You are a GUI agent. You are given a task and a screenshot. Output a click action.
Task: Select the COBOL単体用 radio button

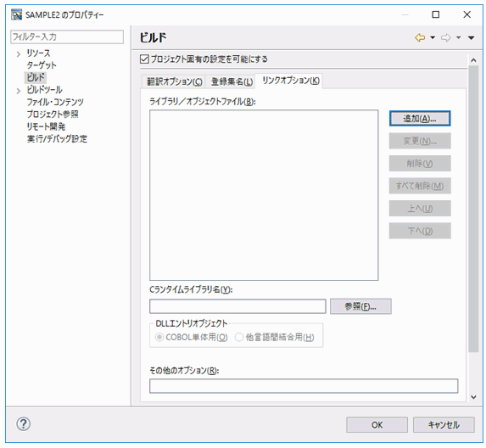pos(159,337)
